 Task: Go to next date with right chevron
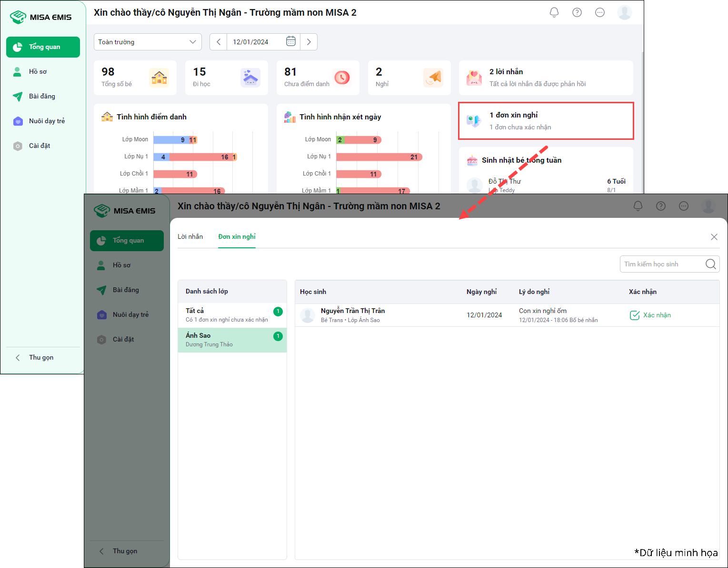[x=309, y=42]
